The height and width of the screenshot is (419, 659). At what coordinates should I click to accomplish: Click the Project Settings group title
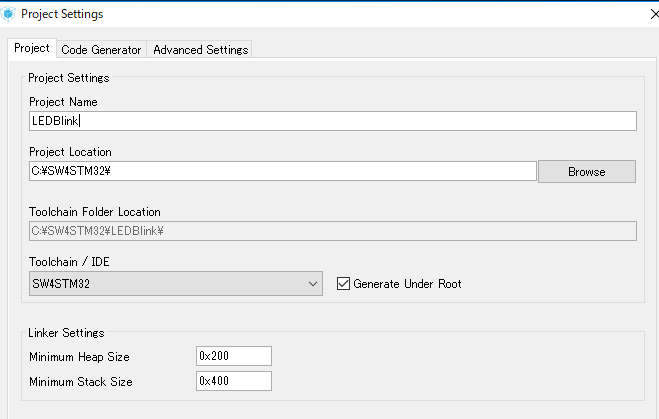point(69,78)
